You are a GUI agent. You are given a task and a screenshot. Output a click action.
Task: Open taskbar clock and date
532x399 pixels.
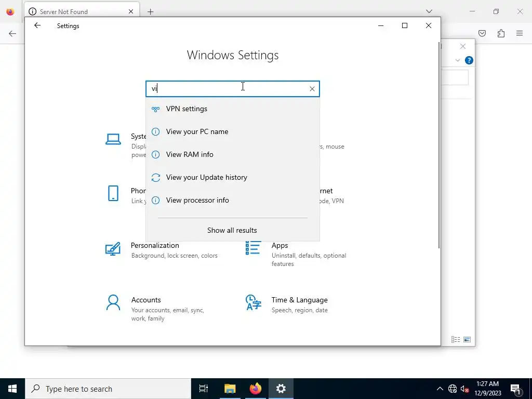[x=487, y=389]
